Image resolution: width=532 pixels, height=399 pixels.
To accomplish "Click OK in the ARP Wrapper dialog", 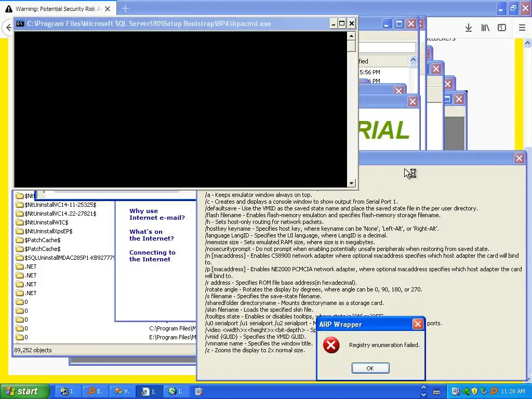I will point(370,368).
